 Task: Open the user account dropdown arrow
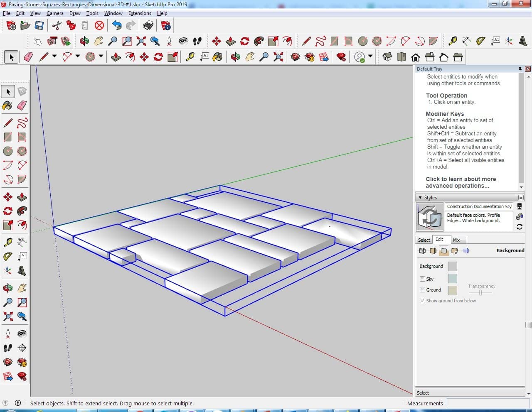(x=370, y=56)
